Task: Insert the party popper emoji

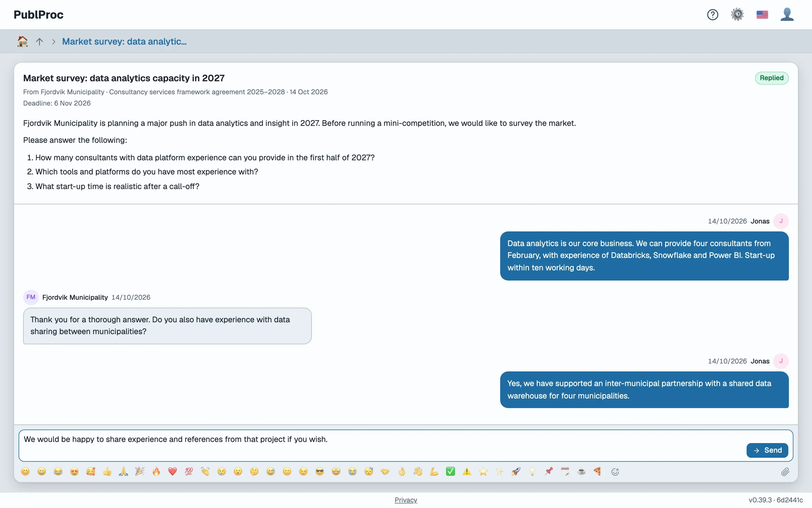Action: point(140,472)
